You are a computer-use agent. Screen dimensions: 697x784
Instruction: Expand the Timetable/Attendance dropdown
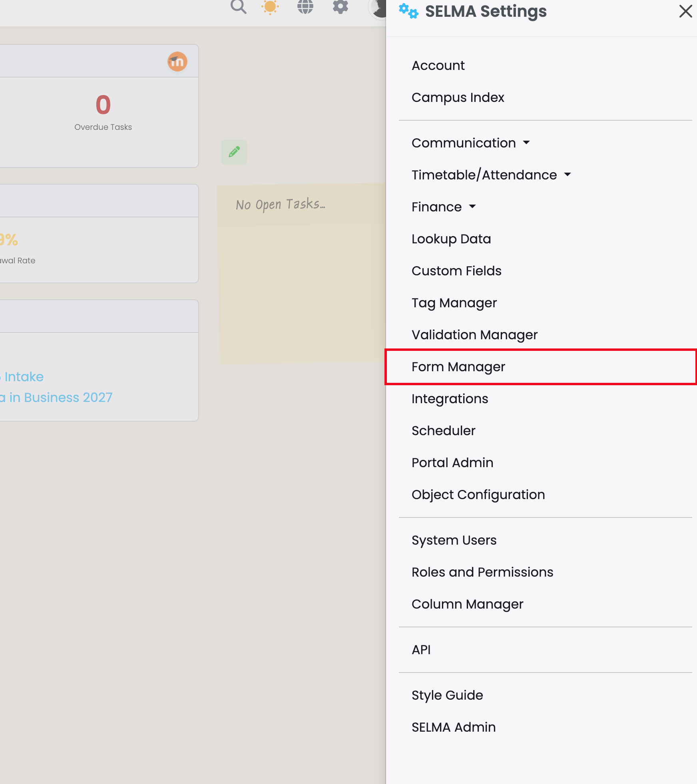pos(491,175)
